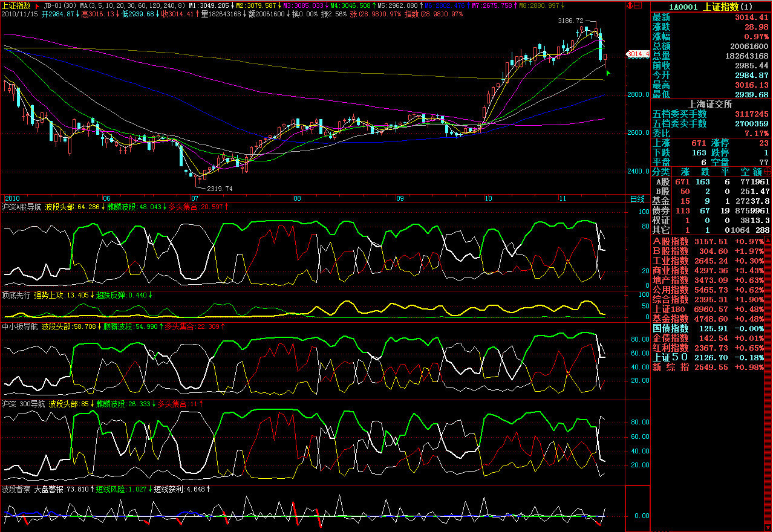Viewport: 773px width, 532px height.
Task: Click the 最新 3014.41 quote row
Action: point(711,18)
